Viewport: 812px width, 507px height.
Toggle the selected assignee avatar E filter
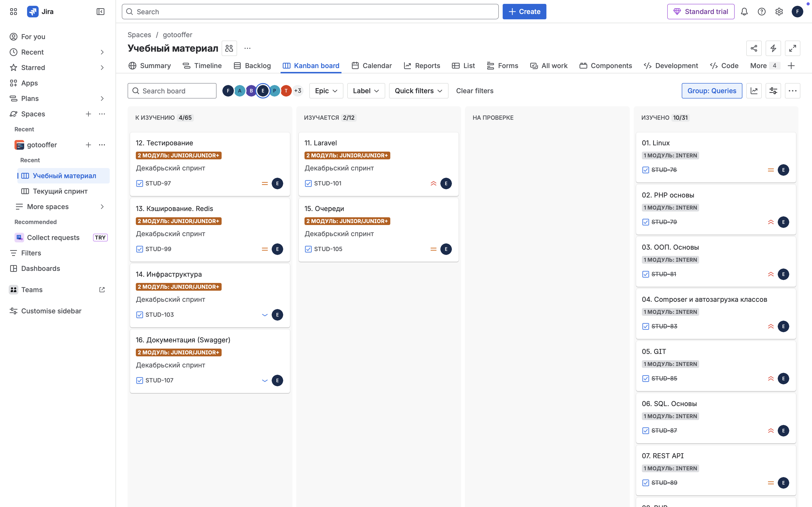pos(263,91)
